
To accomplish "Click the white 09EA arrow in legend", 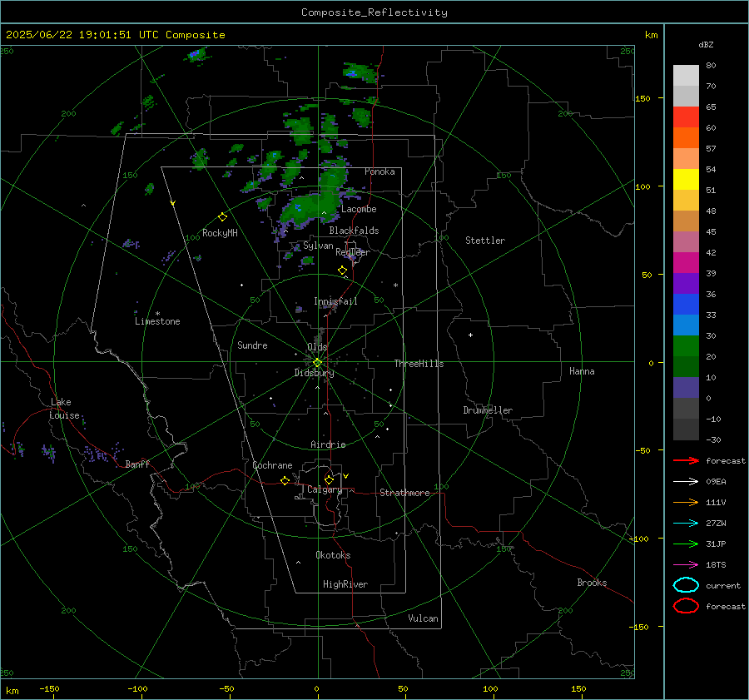I will coord(686,481).
